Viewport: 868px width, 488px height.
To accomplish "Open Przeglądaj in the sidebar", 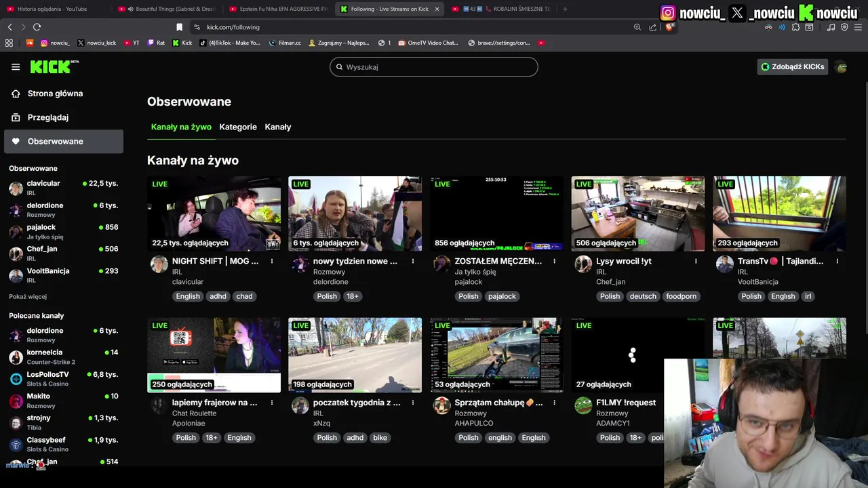I will point(62,117).
